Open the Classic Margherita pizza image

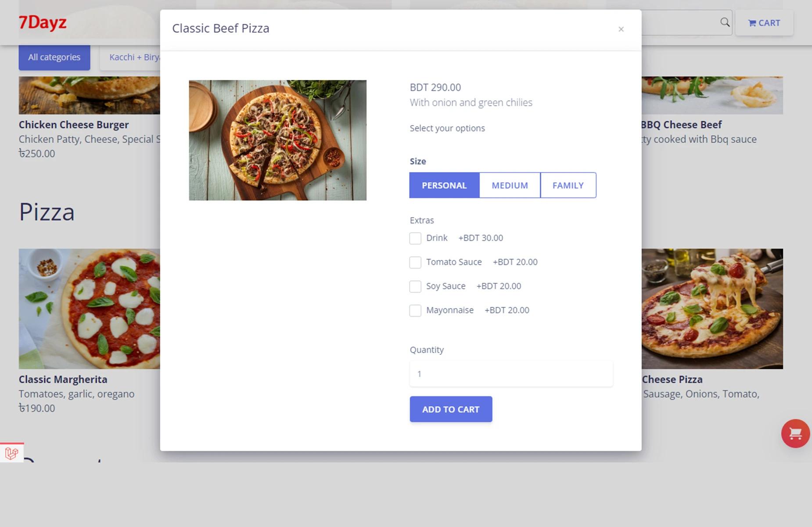(89, 309)
